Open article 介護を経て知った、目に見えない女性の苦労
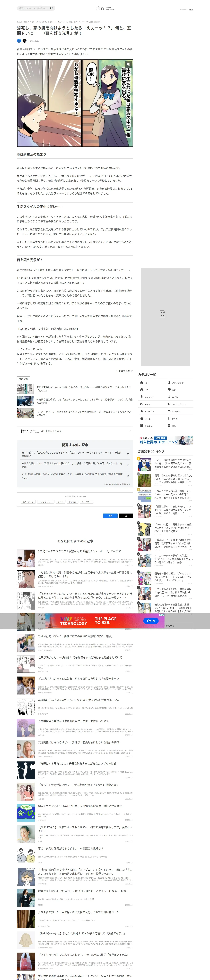This screenshot has width=210, height=980. tap(75, 919)
